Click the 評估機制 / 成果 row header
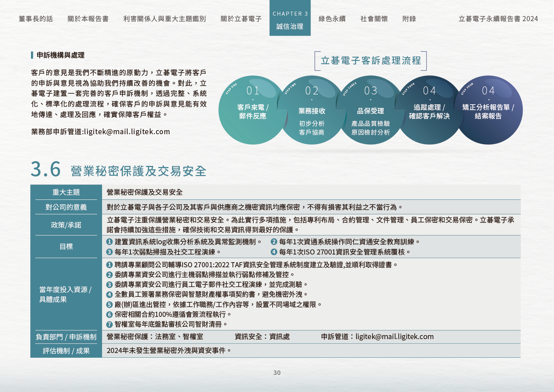 [x=66, y=351]
